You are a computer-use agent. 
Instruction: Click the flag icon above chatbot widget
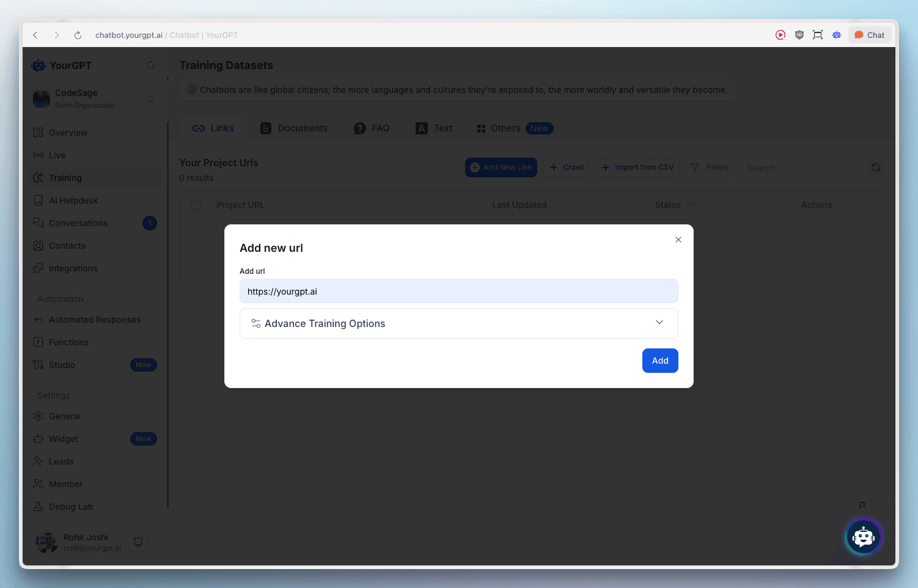coord(862,505)
